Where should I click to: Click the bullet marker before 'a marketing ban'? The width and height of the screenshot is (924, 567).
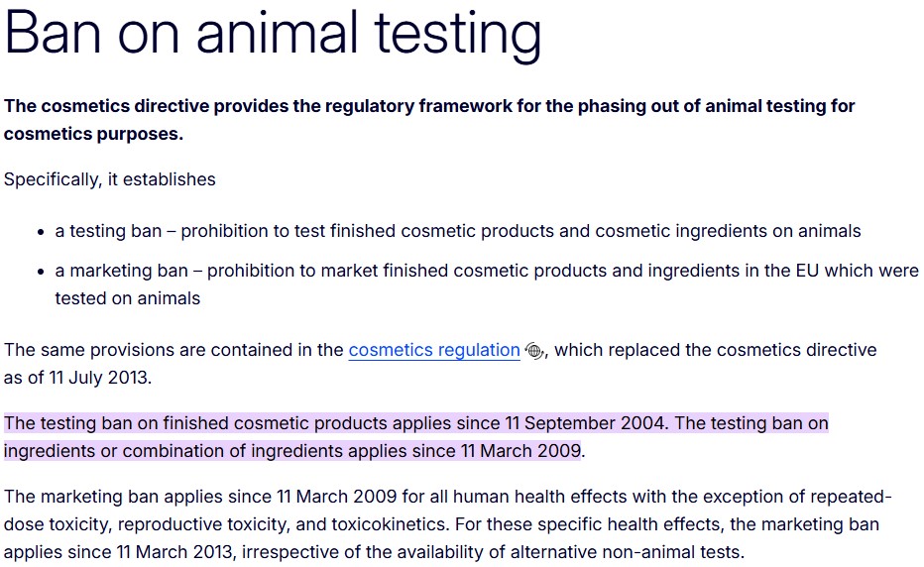pyautogui.click(x=41, y=272)
